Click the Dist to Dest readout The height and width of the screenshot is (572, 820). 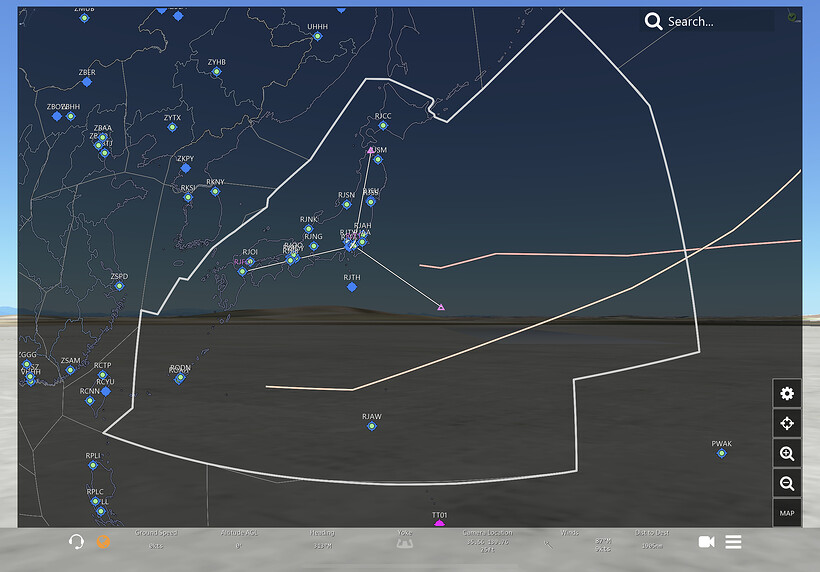(652, 539)
